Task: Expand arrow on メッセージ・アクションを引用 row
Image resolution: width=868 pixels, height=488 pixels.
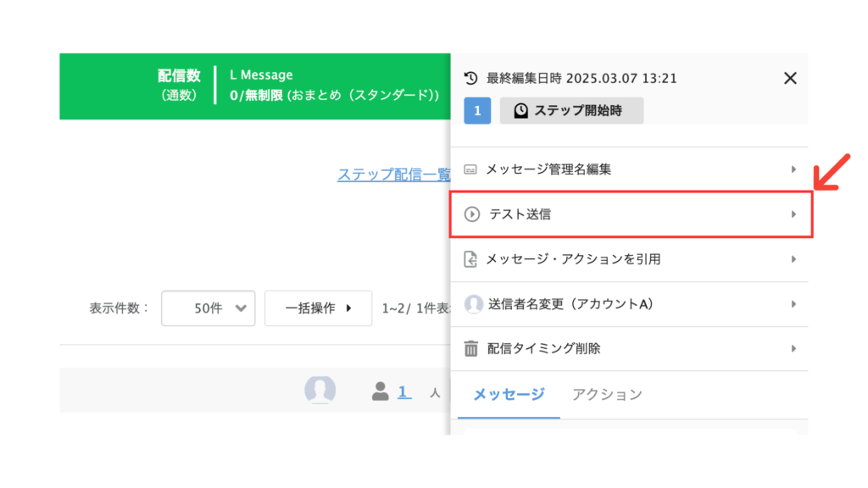Action: 793,259
